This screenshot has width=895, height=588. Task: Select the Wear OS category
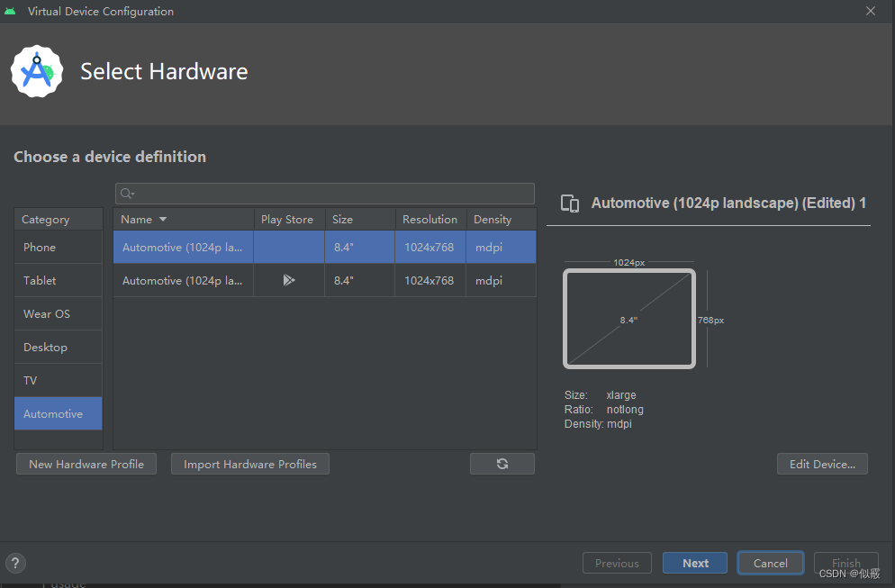[x=59, y=314]
